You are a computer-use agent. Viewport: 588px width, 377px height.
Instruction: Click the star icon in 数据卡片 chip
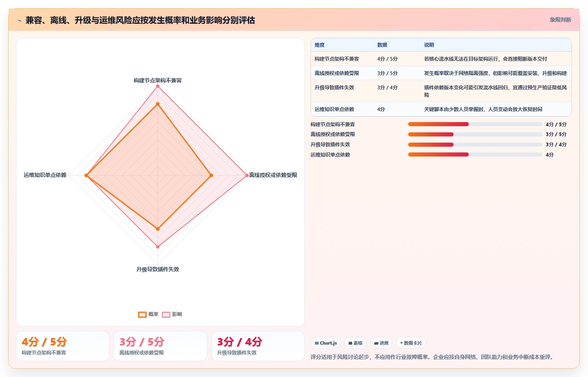tap(402, 343)
